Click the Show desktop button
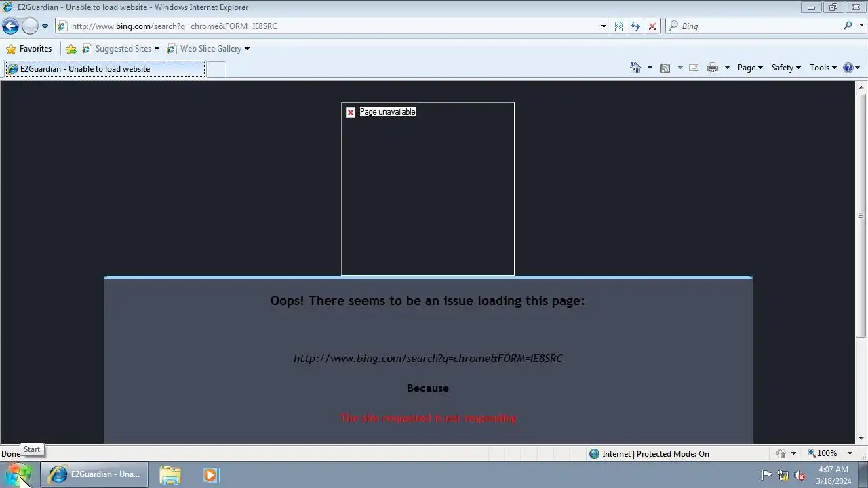868x488 pixels. pyautogui.click(x=863, y=475)
